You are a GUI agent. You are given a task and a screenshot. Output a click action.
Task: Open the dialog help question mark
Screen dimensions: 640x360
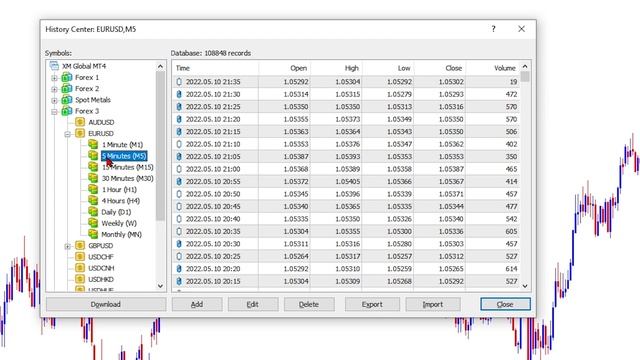493,29
